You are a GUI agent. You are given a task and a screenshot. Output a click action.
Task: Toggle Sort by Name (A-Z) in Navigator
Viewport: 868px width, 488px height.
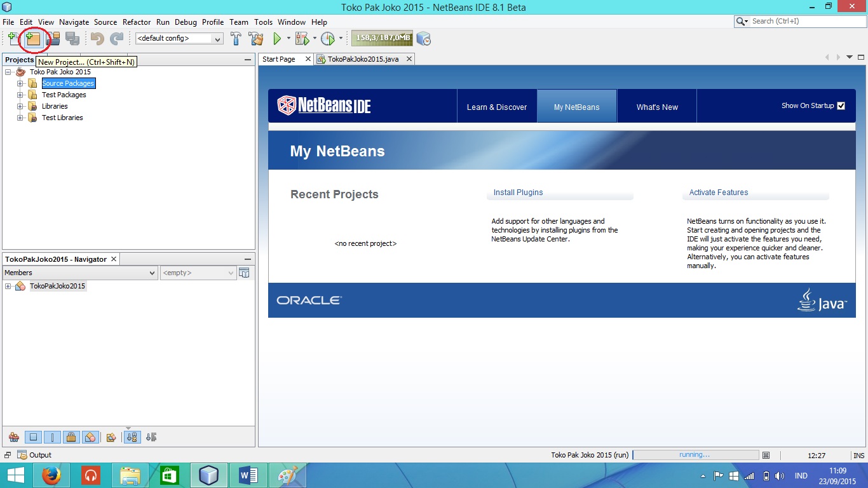(x=132, y=437)
